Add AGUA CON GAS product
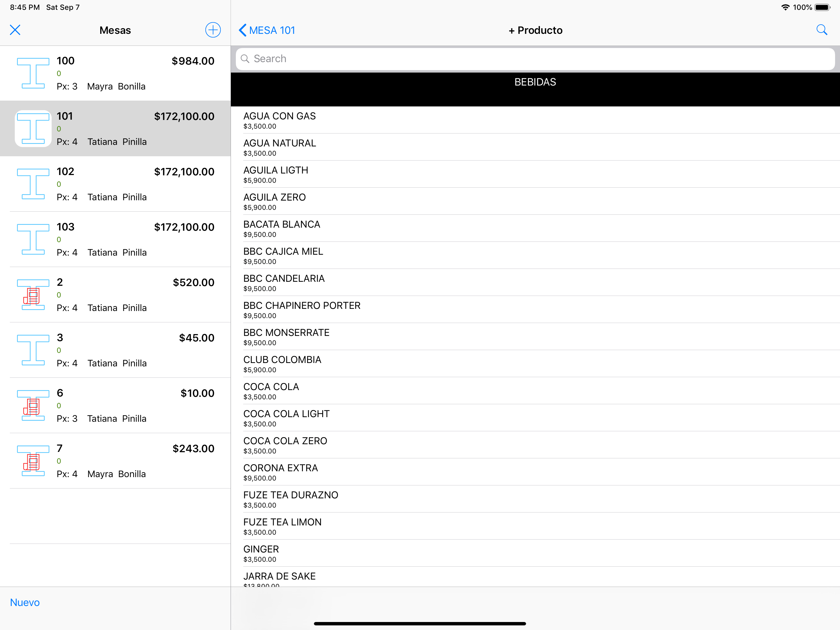Screen dimensions: 840x630 coord(535,120)
